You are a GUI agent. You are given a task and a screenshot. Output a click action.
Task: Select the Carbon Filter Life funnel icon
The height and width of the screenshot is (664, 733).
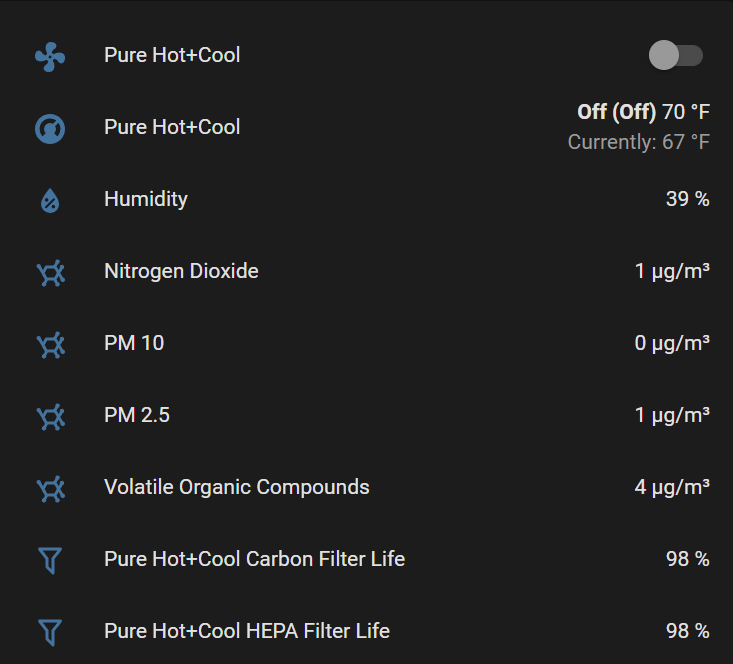pos(50,560)
